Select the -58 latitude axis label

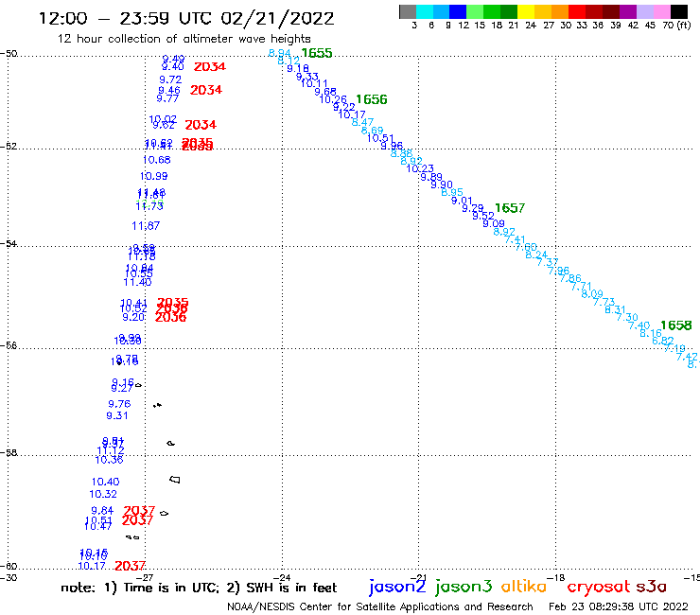click(x=9, y=453)
